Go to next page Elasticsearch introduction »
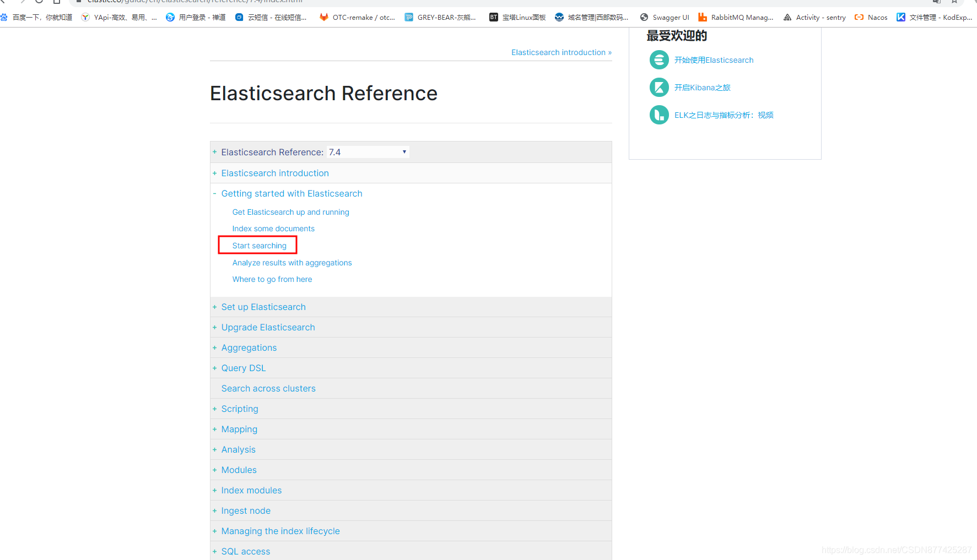Image resolution: width=977 pixels, height=560 pixels. coord(562,52)
